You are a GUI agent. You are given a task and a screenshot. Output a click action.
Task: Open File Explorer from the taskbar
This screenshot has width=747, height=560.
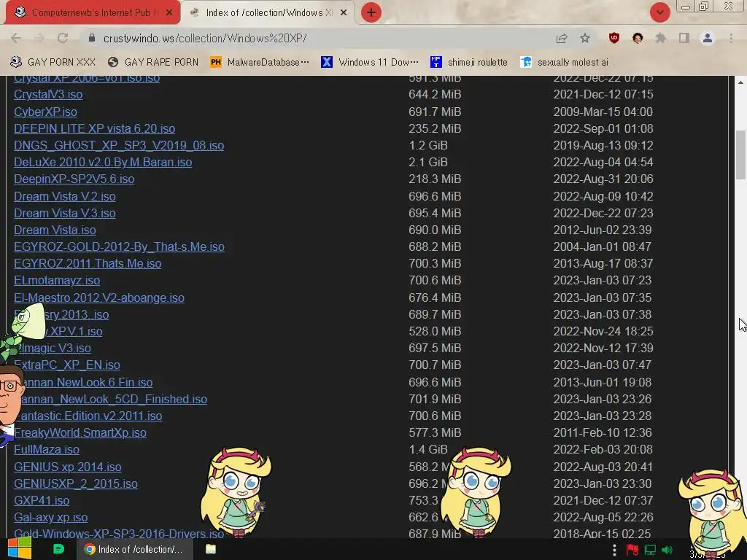[x=211, y=549]
